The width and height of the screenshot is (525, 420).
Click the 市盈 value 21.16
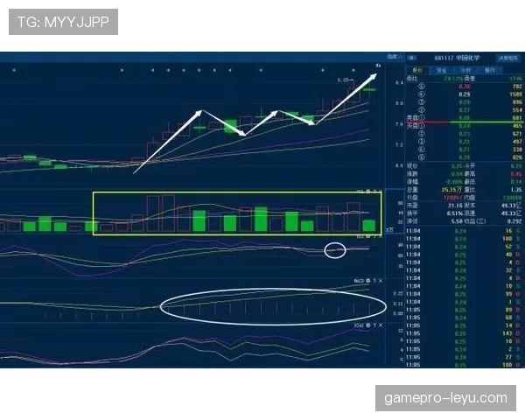455,206
